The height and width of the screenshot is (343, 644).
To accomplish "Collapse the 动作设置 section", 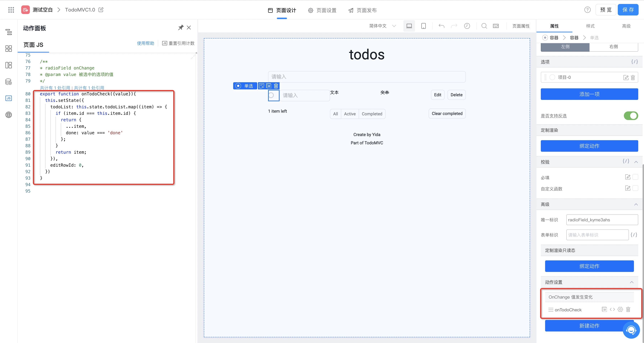I will [631, 282].
